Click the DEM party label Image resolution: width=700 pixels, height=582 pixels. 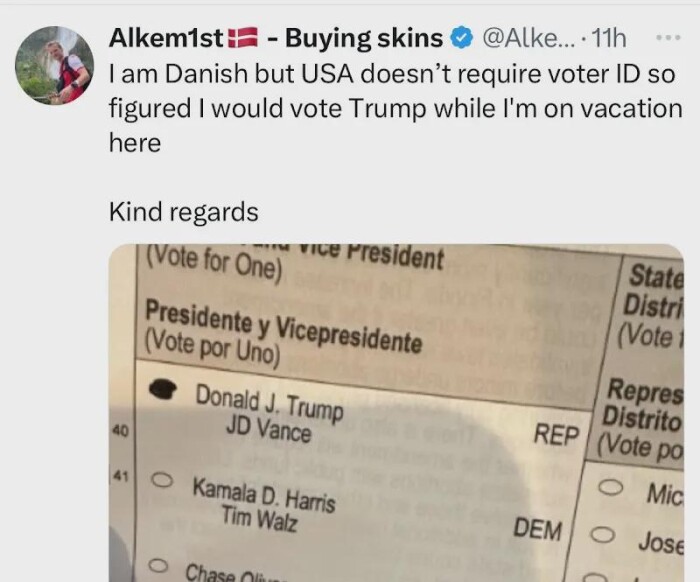click(537, 530)
